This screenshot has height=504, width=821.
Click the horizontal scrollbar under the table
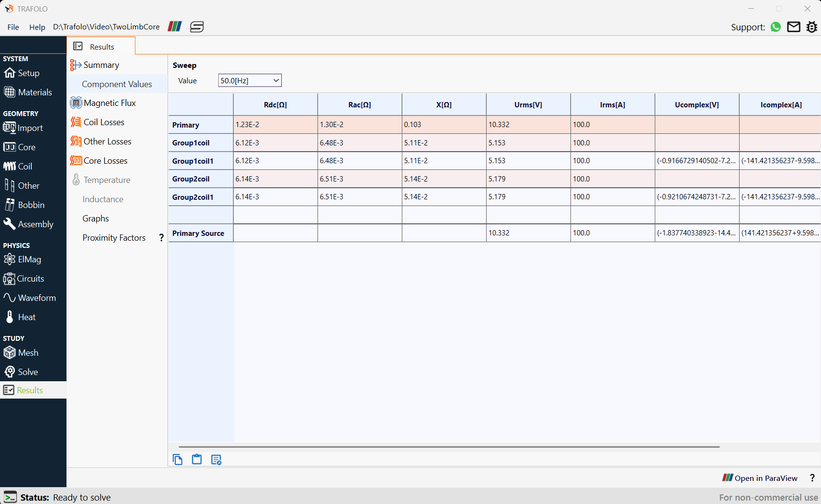pos(449,447)
